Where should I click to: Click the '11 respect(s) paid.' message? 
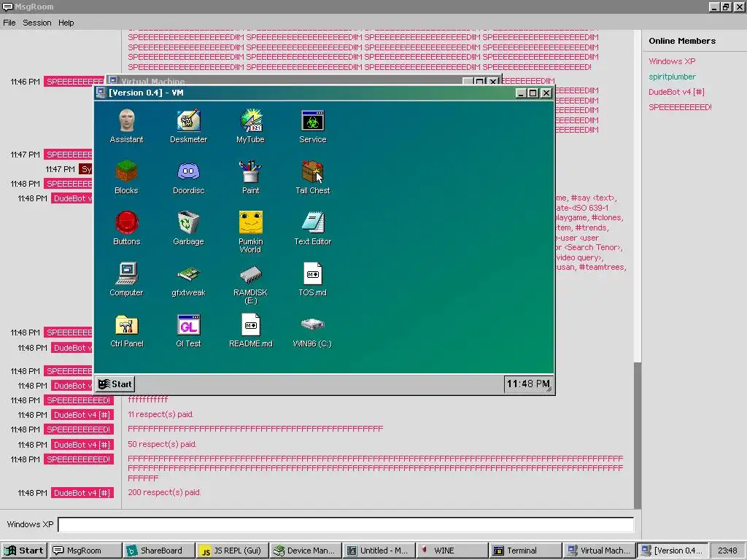click(160, 414)
